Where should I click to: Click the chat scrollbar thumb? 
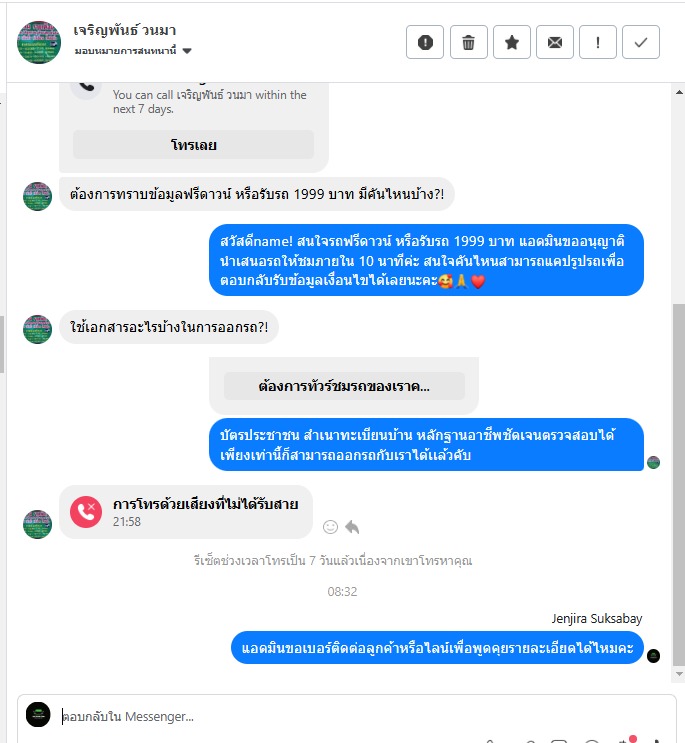point(679,484)
